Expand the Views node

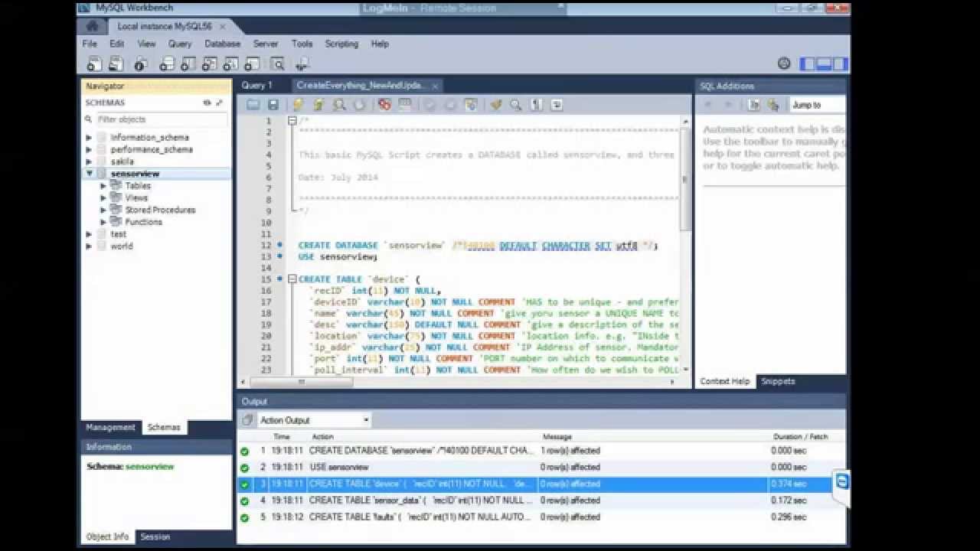click(x=103, y=197)
